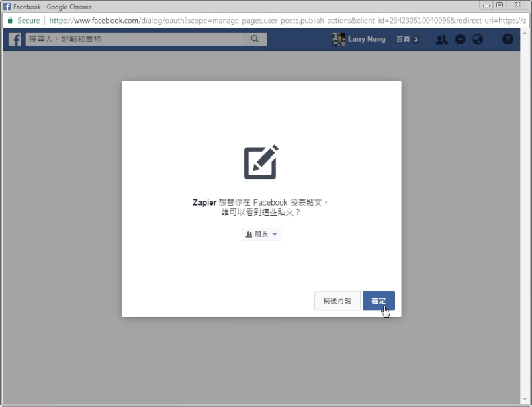Click the search magnifier icon
532x407 pixels.
coord(255,39)
